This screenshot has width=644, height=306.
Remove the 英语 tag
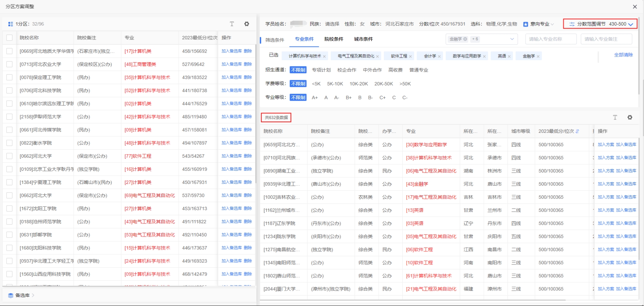click(x=509, y=56)
